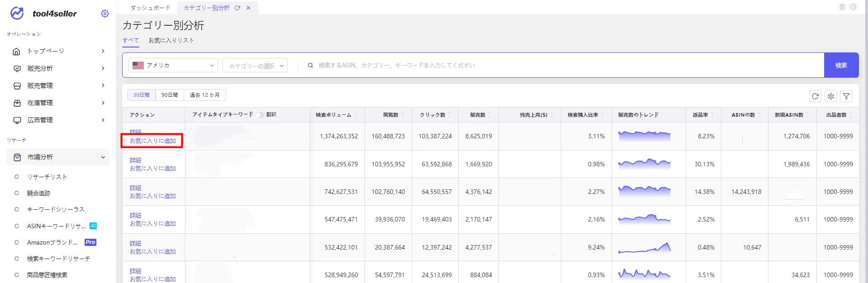Image resolution: width=868 pixels, height=283 pixels.
Task: Open column settings snowflake icon
Action: pyautogui.click(x=831, y=96)
